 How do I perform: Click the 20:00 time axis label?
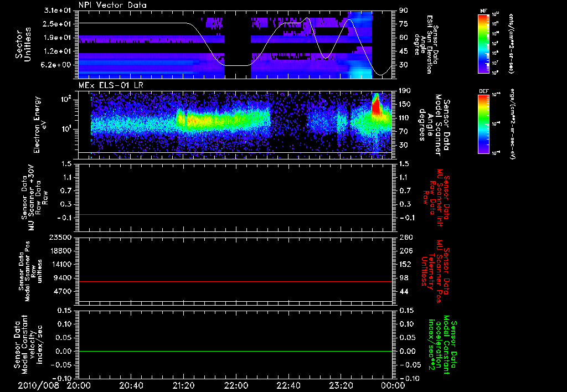tap(79, 385)
